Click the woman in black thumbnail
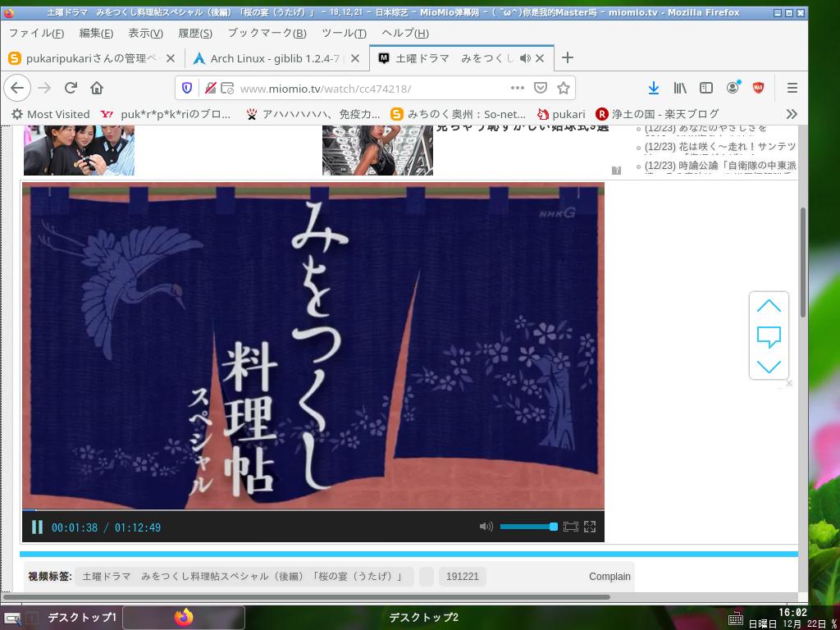This screenshot has width=840, height=630. pyautogui.click(x=377, y=151)
